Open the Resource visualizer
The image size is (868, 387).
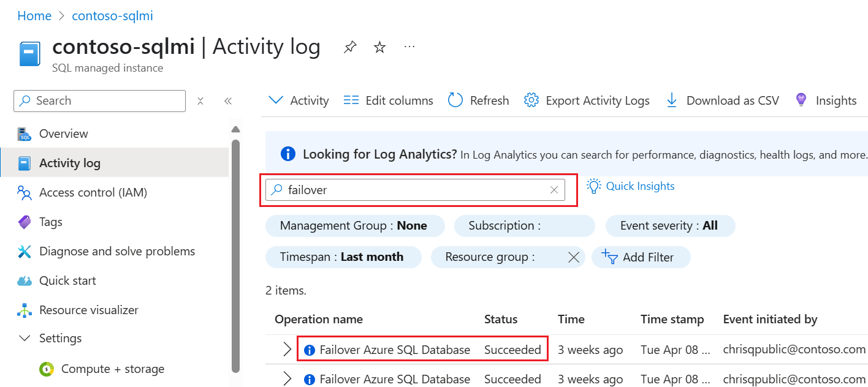tap(89, 310)
